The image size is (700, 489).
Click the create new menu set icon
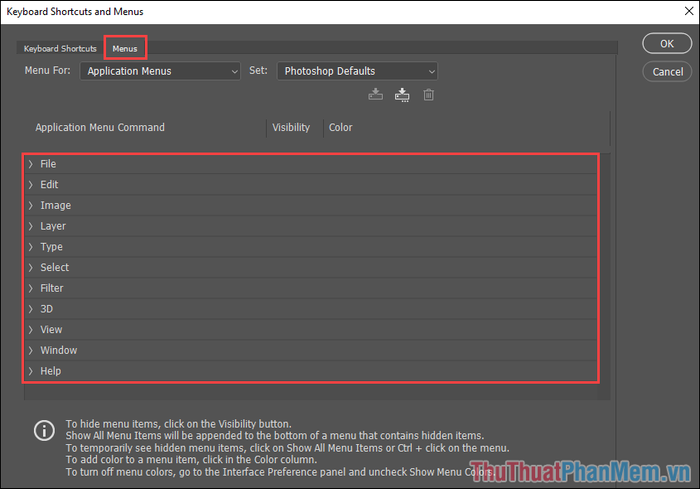(402, 95)
